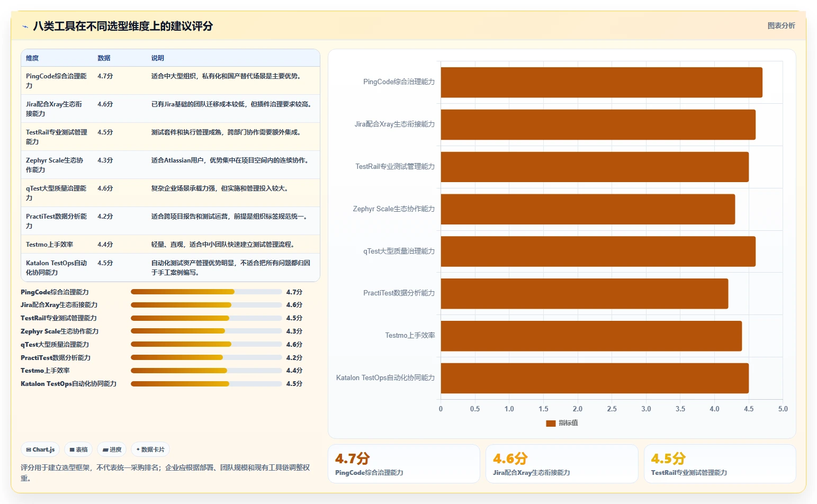The image size is (817, 504).
Task: Click the Katalon TestOps bar in the chart
Action: (595, 378)
